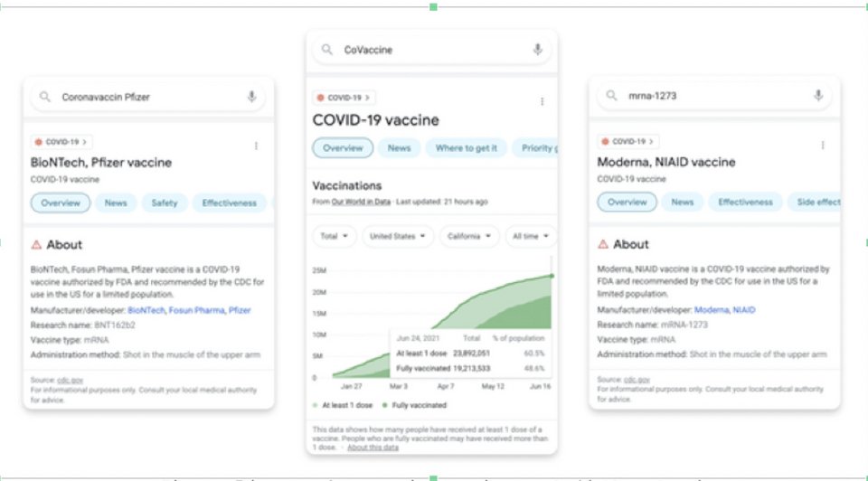Click the green data point at the chart's end
The height and width of the screenshot is (481, 868).
point(552,276)
